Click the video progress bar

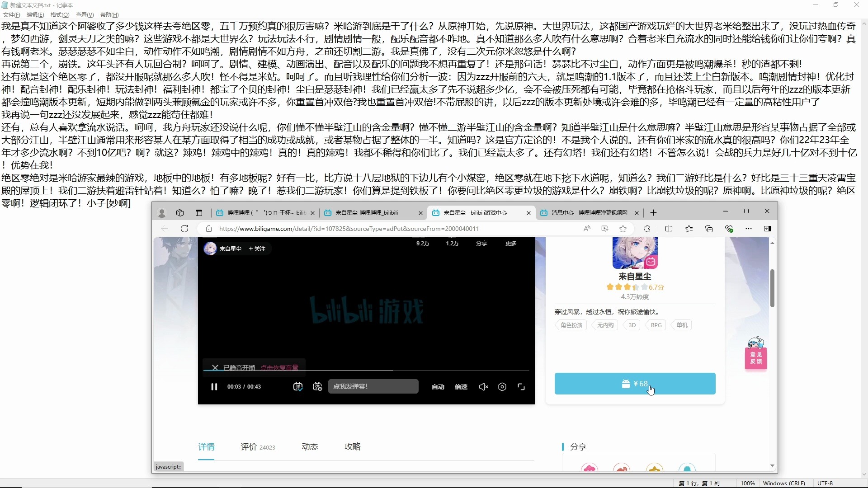[366, 371]
